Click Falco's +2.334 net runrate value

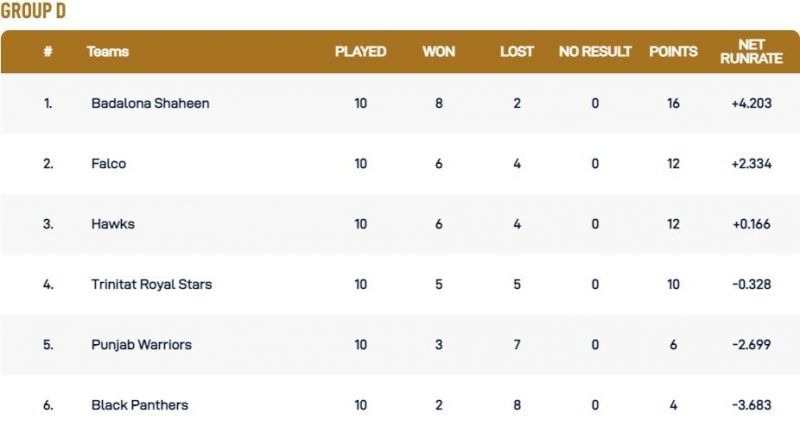click(x=751, y=164)
